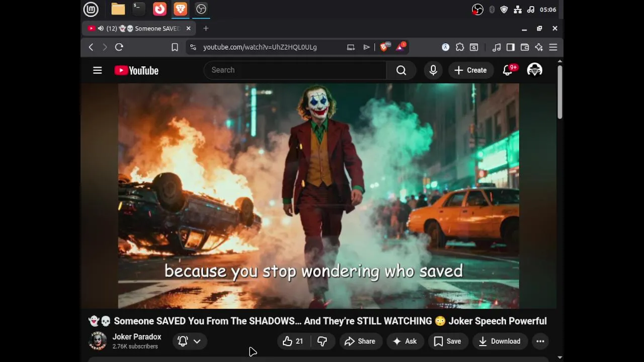Toggle the browser sidebar panel
This screenshot has width=644, height=362.
click(x=511, y=47)
